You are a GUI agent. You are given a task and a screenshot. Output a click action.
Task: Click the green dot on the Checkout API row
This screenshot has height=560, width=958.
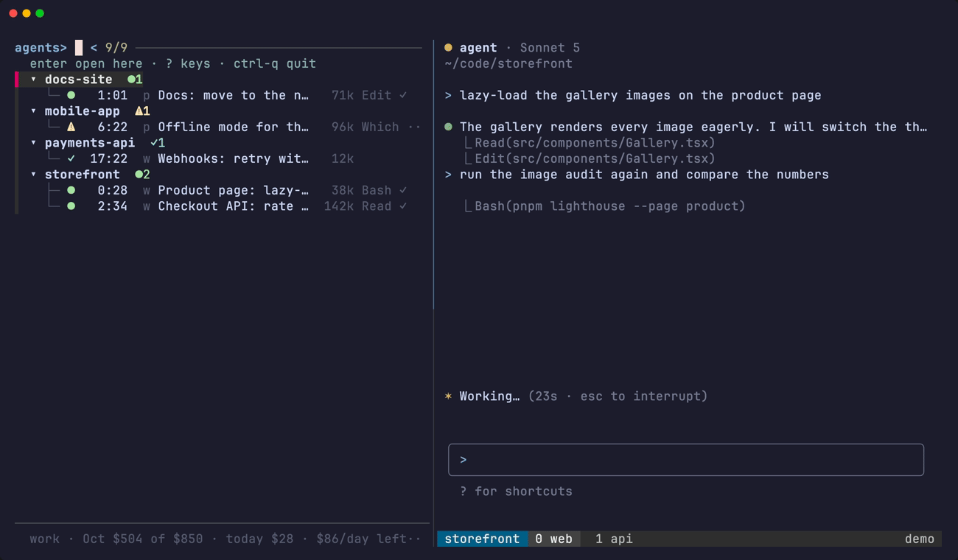click(x=71, y=206)
